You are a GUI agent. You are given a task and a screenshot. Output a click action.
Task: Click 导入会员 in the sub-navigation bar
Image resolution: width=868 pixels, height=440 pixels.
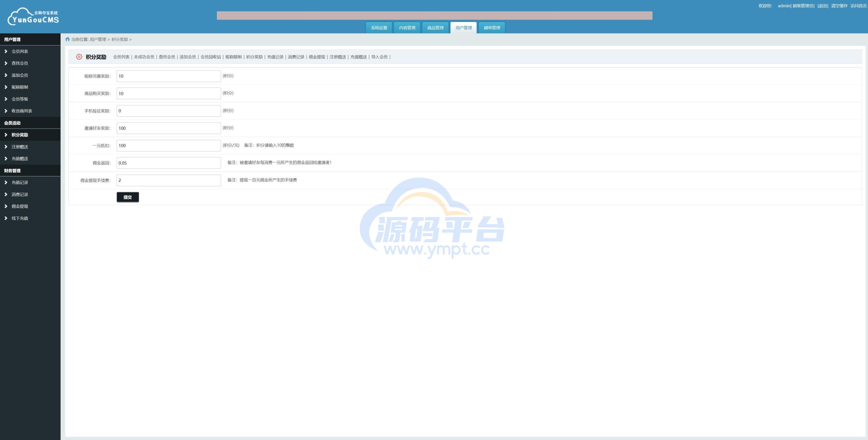point(379,57)
